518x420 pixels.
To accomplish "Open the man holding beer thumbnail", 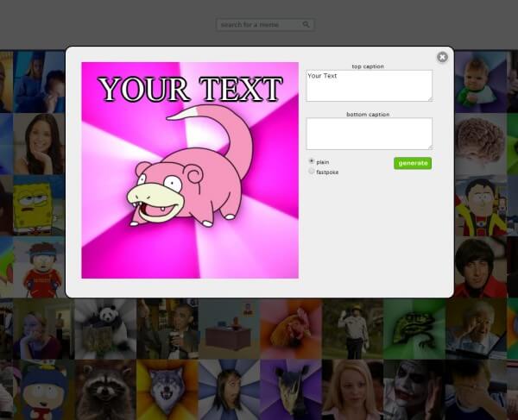I will pyautogui.click(x=167, y=329).
